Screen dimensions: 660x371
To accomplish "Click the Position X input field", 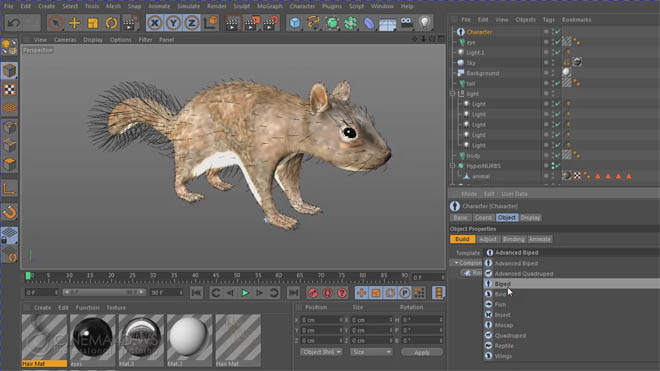I will 322,320.
